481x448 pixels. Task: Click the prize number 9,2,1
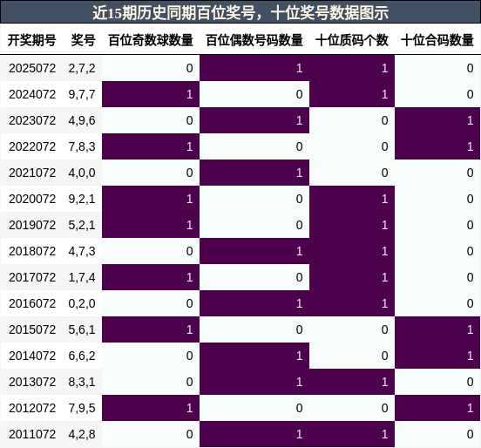tap(82, 199)
